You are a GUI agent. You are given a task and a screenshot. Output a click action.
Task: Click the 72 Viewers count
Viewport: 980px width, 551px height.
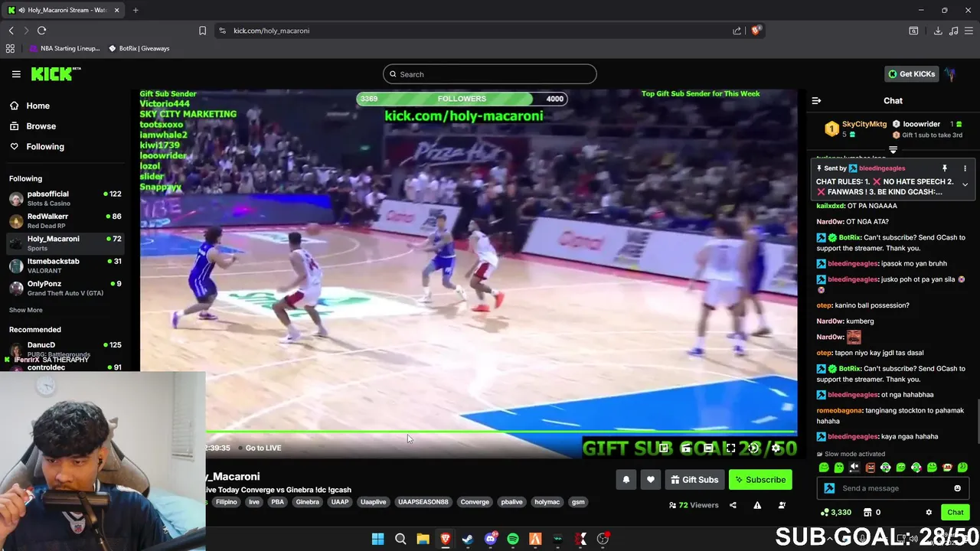(694, 505)
